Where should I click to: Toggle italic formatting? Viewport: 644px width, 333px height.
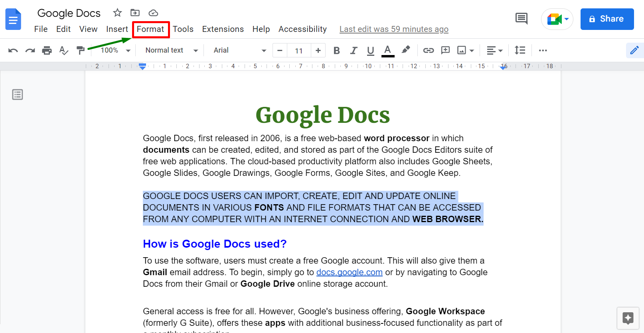click(354, 50)
